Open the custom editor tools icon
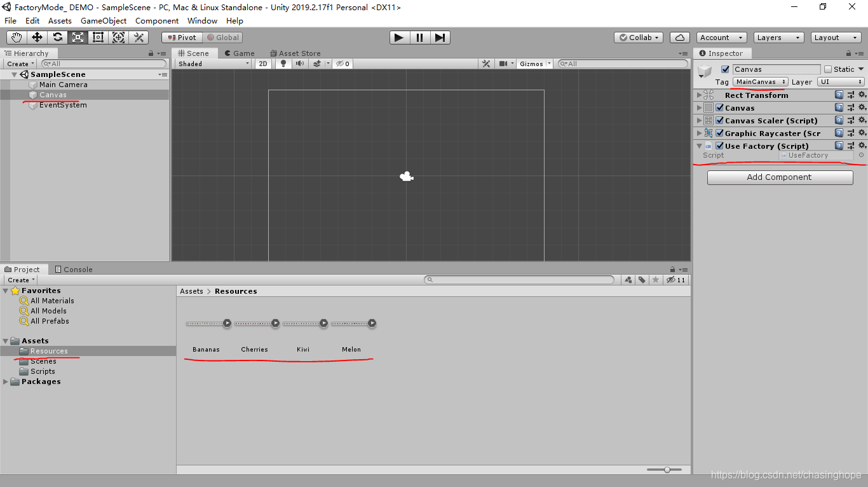This screenshot has width=868, height=487. click(x=139, y=38)
